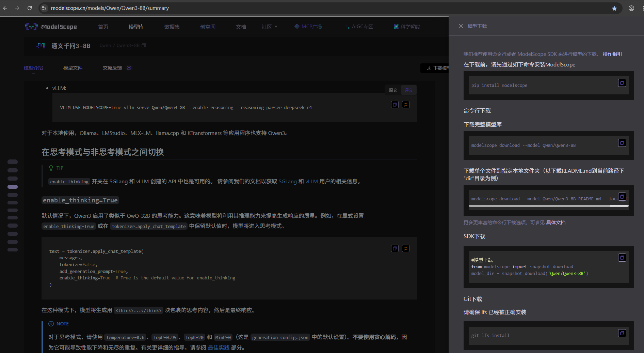Click the browser address bar URL
Image resolution: width=644 pixels, height=353 pixels.
(110, 8)
